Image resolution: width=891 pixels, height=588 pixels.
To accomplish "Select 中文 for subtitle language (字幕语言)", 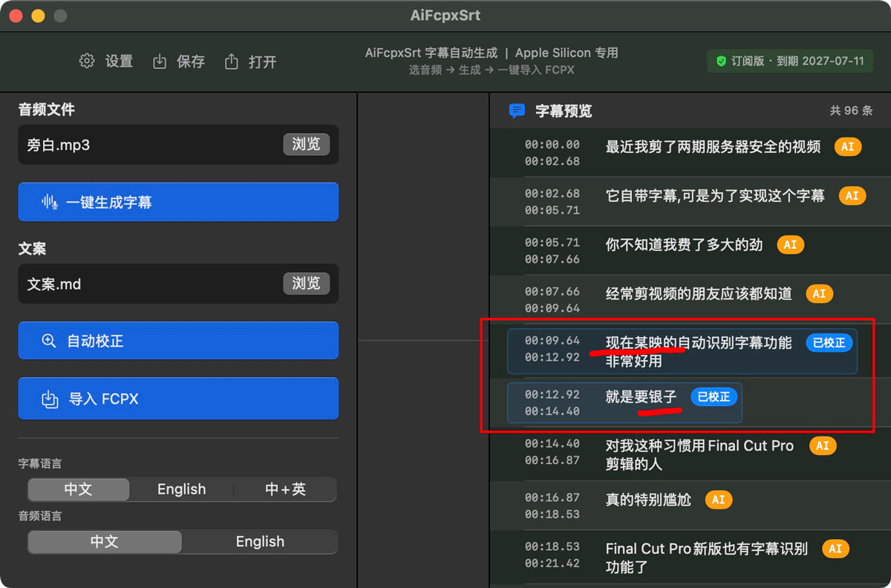I will (x=79, y=489).
